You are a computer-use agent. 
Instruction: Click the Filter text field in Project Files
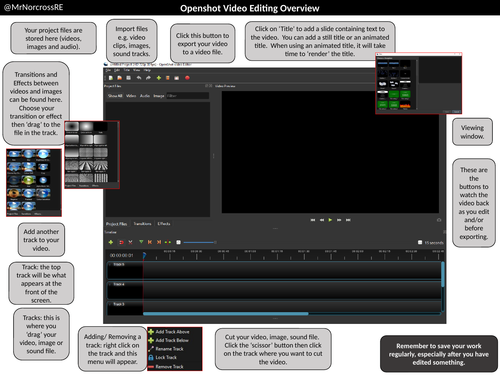[188, 96]
